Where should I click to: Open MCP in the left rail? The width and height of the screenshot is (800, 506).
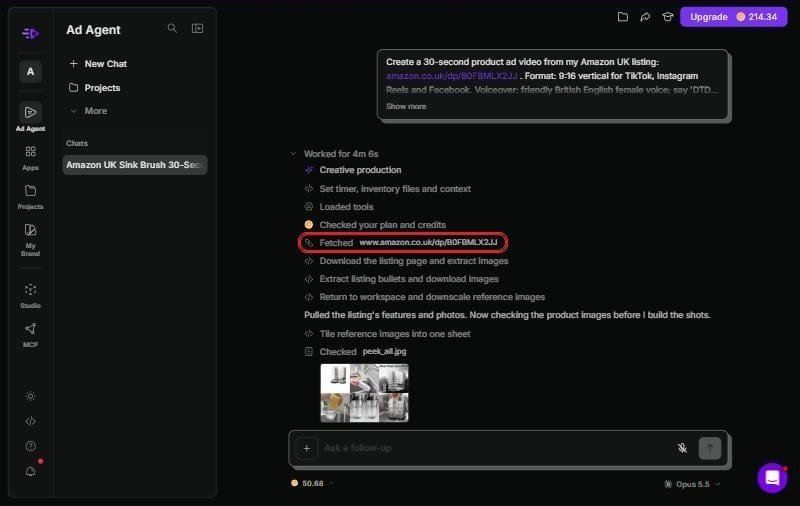(31, 335)
